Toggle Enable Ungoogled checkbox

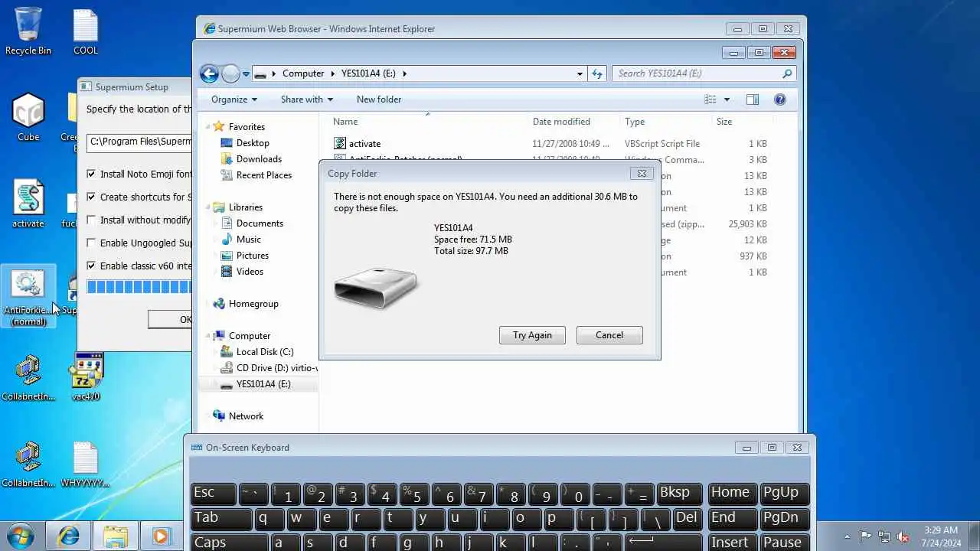(x=92, y=243)
